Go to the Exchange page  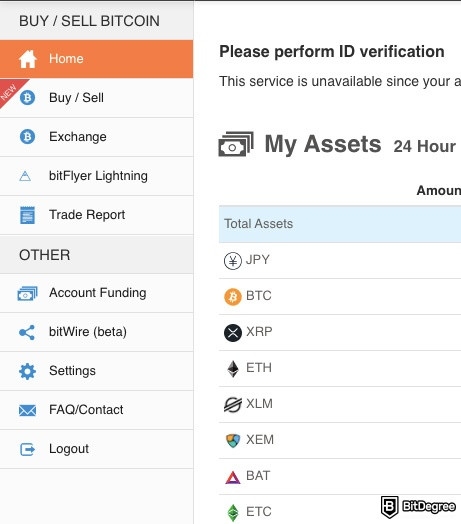pyautogui.click(x=96, y=137)
